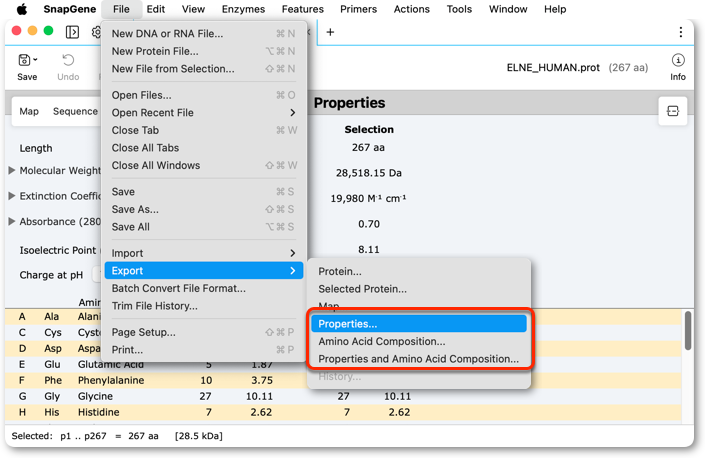Image resolution: width=705 pixels, height=458 pixels.
Task: Select the Glycine table row
Action: coord(343,396)
